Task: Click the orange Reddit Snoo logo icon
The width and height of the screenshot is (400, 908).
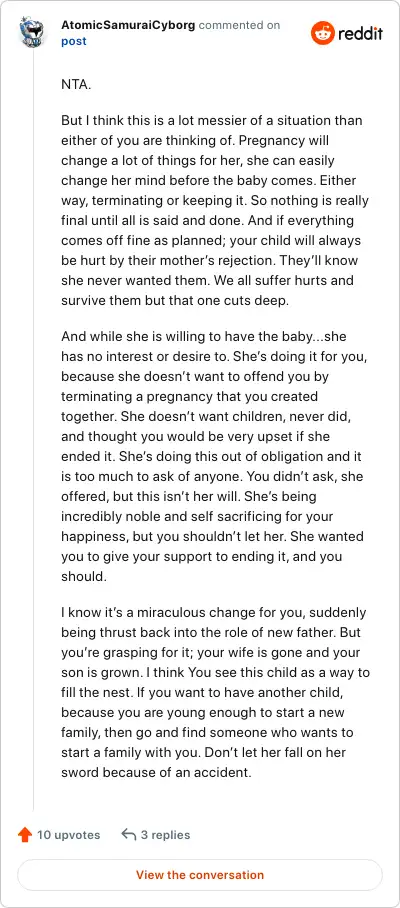Action: (322, 33)
